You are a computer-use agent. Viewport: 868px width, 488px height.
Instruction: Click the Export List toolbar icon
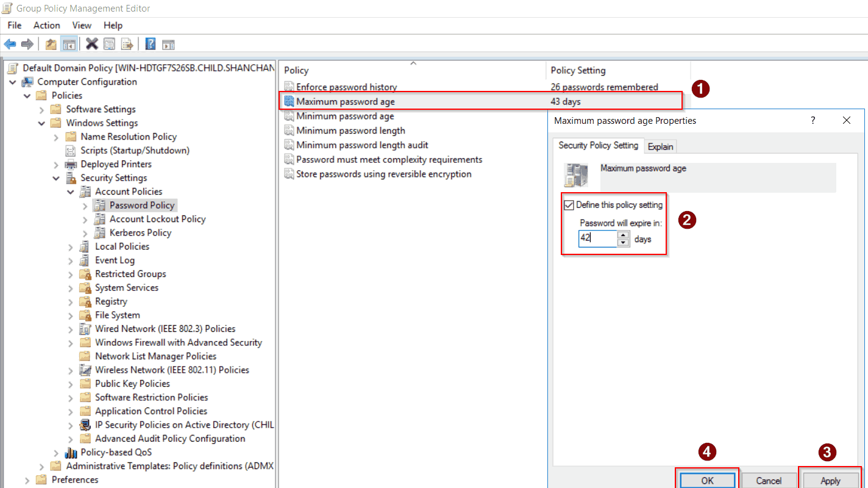coord(127,44)
